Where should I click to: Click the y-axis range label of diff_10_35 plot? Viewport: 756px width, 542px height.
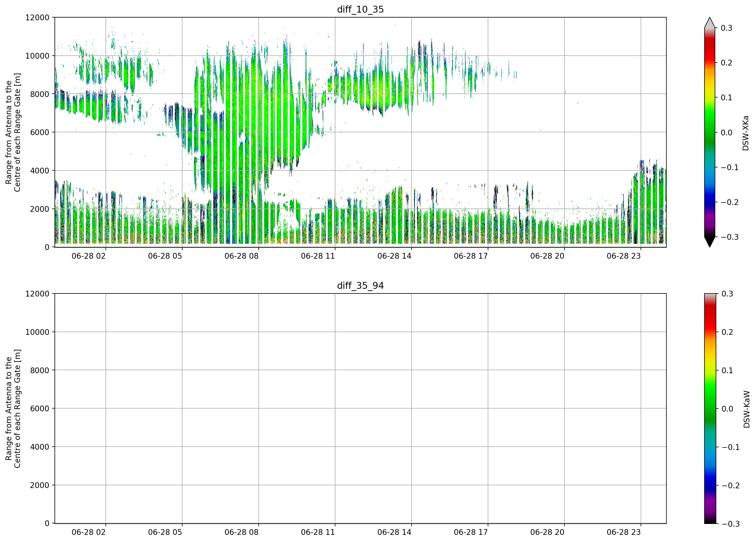tap(13, 132)
